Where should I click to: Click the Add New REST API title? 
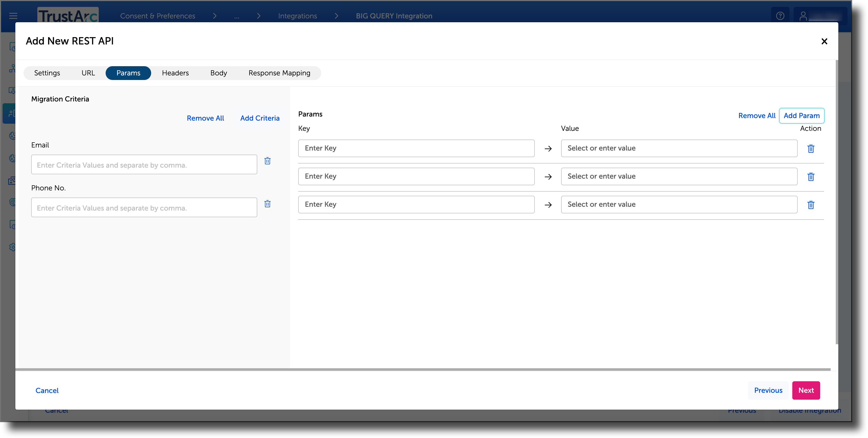[x=70, y=41]
